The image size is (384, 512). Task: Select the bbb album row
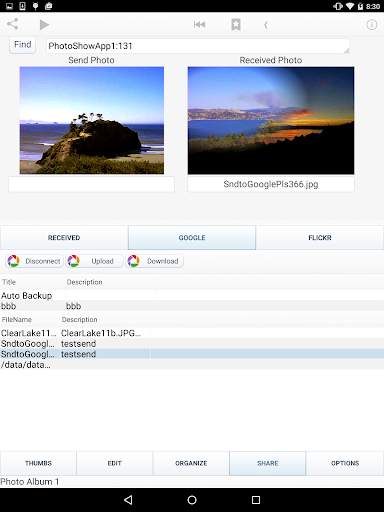tap(192, 306)
